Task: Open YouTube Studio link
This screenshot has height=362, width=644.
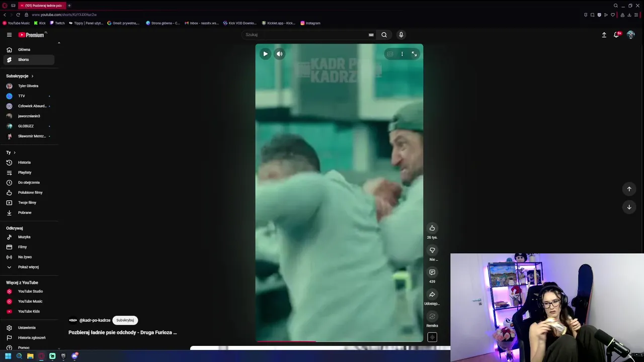Action: [x=29, y=291]
